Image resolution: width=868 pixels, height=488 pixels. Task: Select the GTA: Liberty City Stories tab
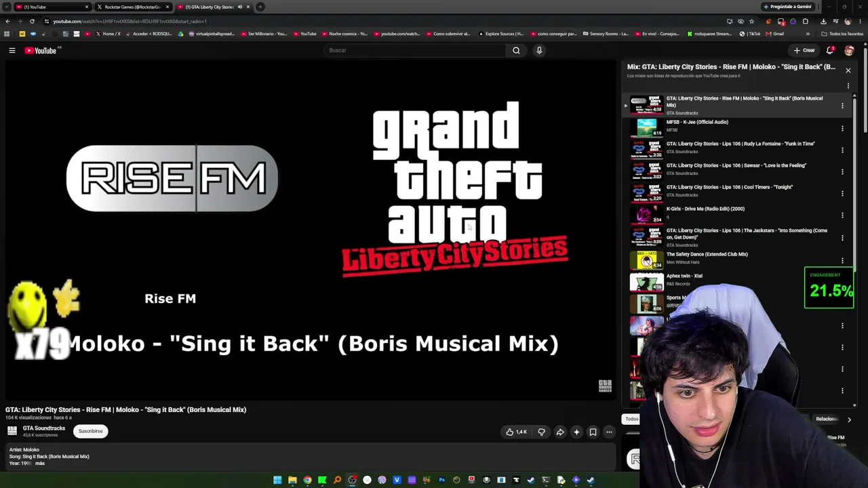pyautogui.click(x=212, y=7)
